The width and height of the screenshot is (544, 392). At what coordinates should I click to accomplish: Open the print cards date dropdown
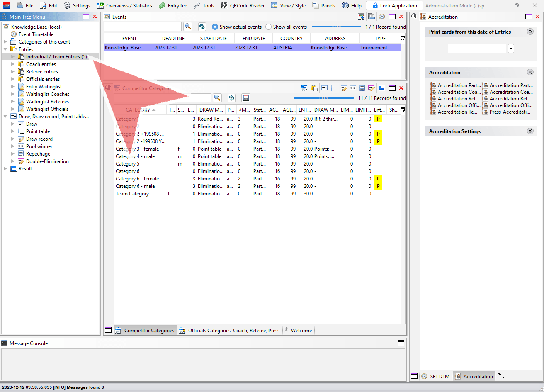pyautogui.click(x=511, y=49)
